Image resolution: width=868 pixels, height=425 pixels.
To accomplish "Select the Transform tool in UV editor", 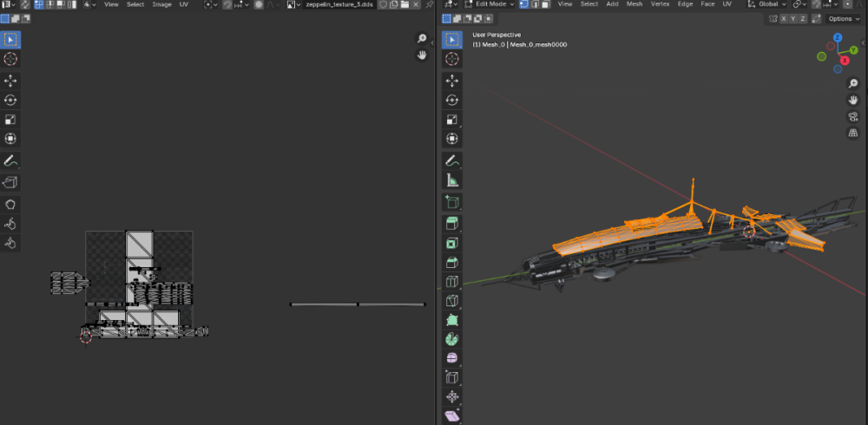I will 10,139.
